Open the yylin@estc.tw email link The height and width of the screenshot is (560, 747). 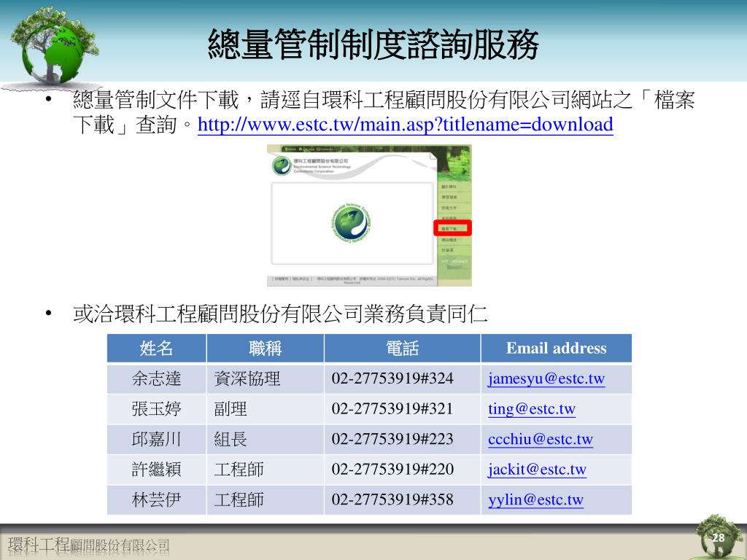535,499
